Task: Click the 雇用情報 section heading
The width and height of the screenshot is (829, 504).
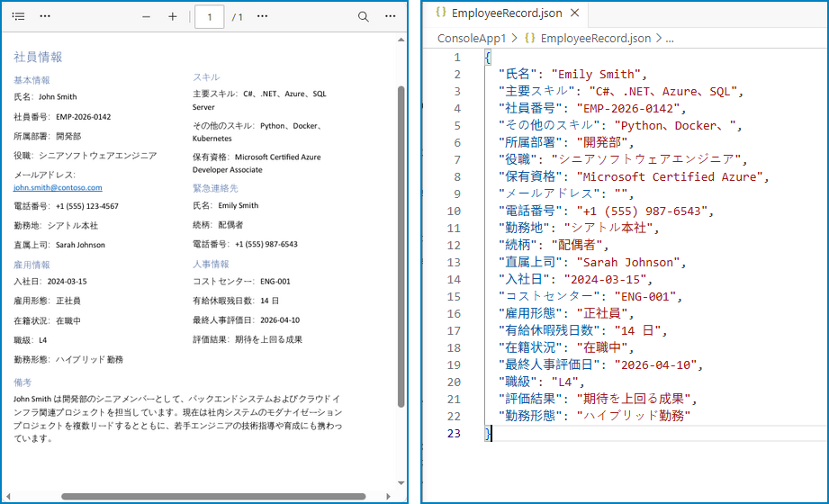Action: (32, 265)
